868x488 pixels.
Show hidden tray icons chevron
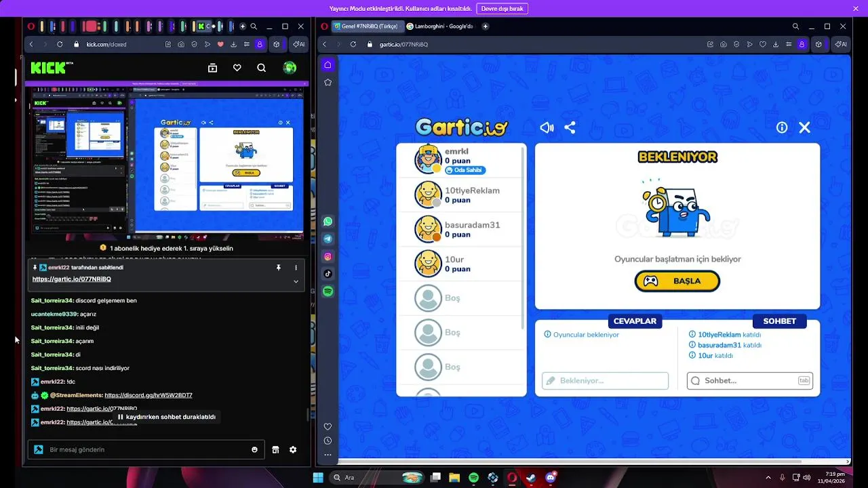pos(768,478)
